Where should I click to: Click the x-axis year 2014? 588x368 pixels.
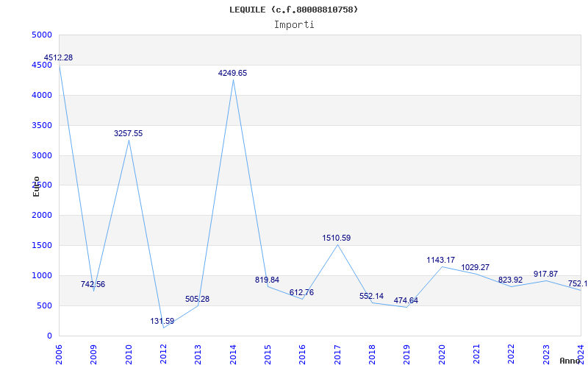(x=233, y=355)
